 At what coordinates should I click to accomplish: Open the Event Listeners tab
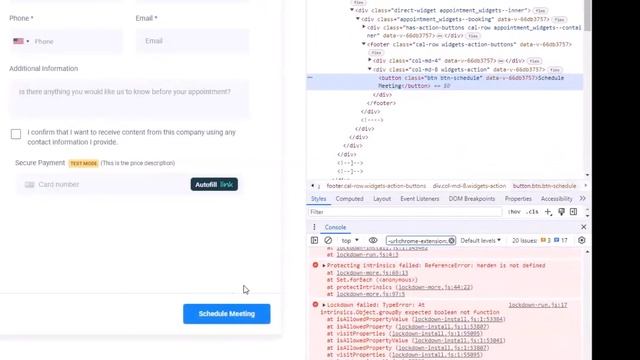(420, 199)
